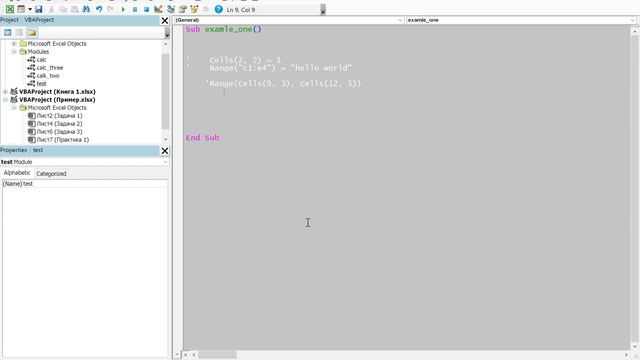Click the (Name) test property row

click(84, 184)
